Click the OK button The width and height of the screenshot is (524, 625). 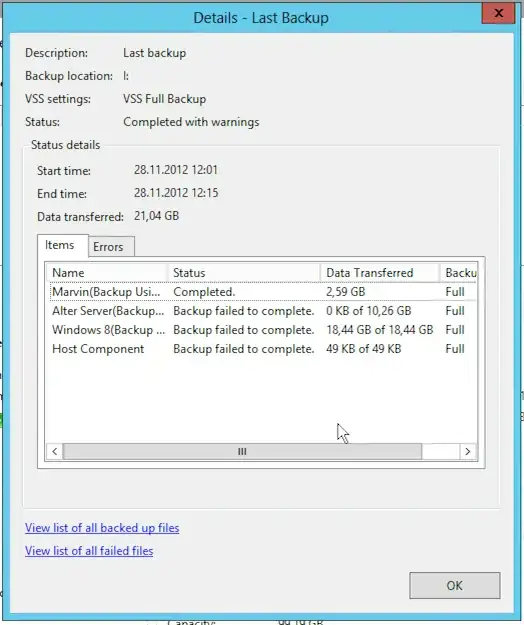pos(455,585)
